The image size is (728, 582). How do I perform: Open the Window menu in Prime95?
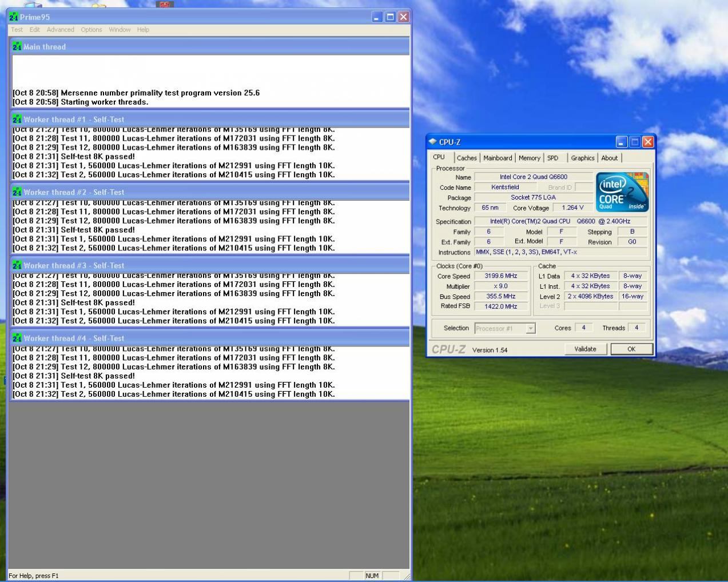(x=120, y=30)
